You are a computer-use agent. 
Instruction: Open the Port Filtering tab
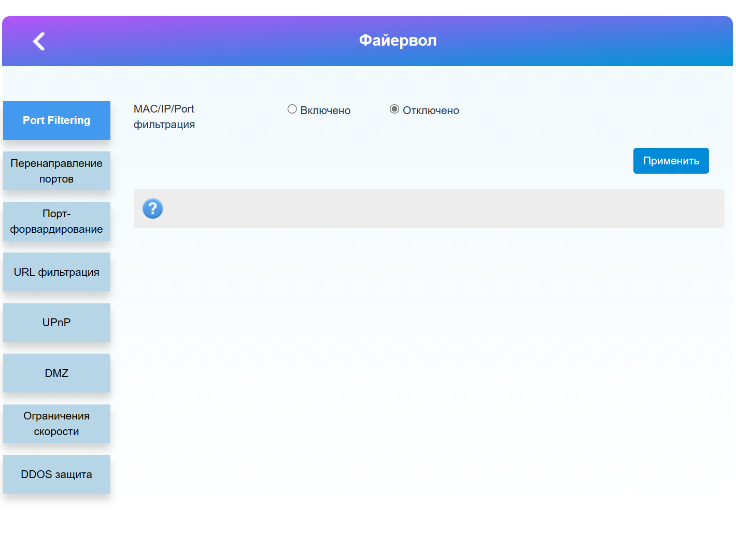coord(56,120)
